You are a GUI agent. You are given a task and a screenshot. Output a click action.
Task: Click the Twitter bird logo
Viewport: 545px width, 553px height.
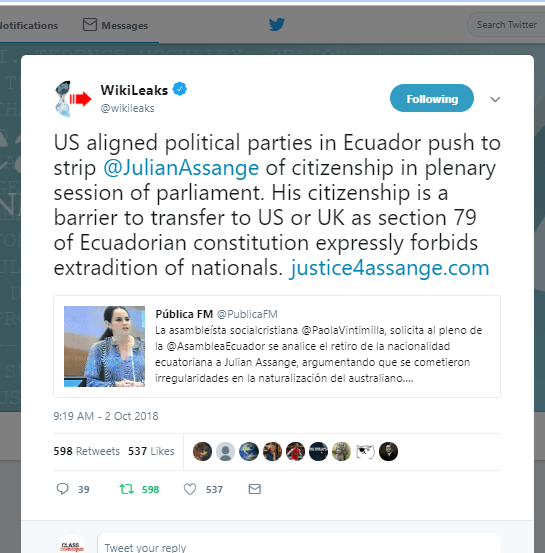point(277,25)
